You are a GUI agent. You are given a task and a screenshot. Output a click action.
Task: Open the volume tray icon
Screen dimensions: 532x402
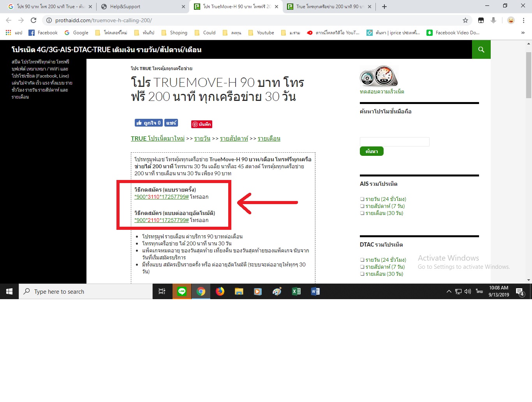coord(468,291)
